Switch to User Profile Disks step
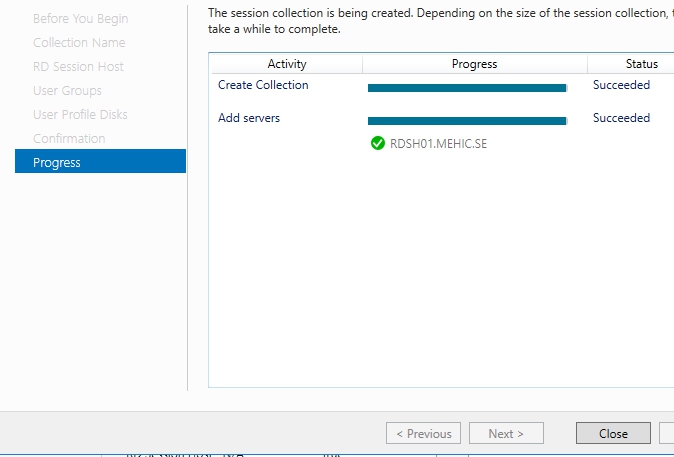 tap(80, 115)
